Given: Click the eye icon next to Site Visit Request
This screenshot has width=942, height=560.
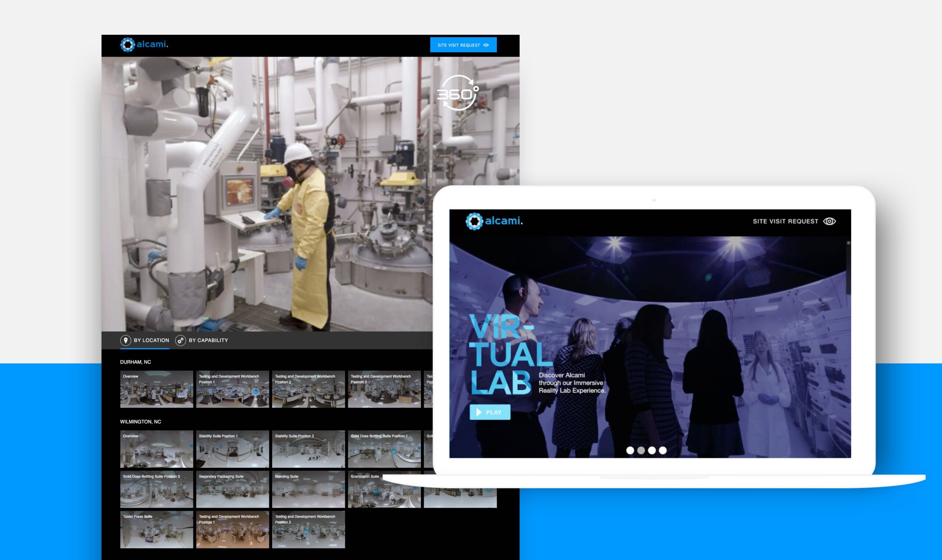Looking at the screenshot, I should click(486, 45).
